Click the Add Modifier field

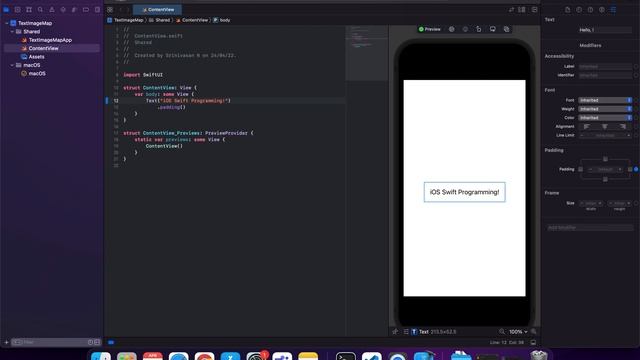(590, 227)
